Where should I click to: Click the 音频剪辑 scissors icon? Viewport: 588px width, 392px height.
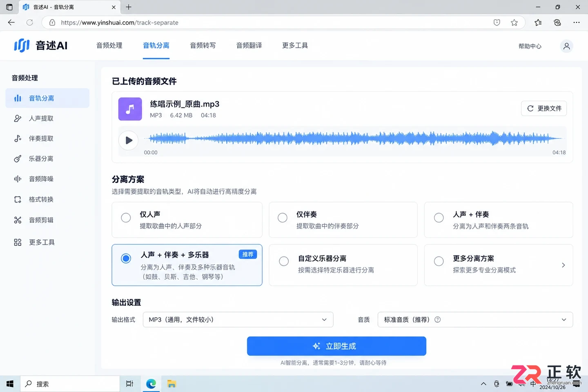[x=18, y=220]
